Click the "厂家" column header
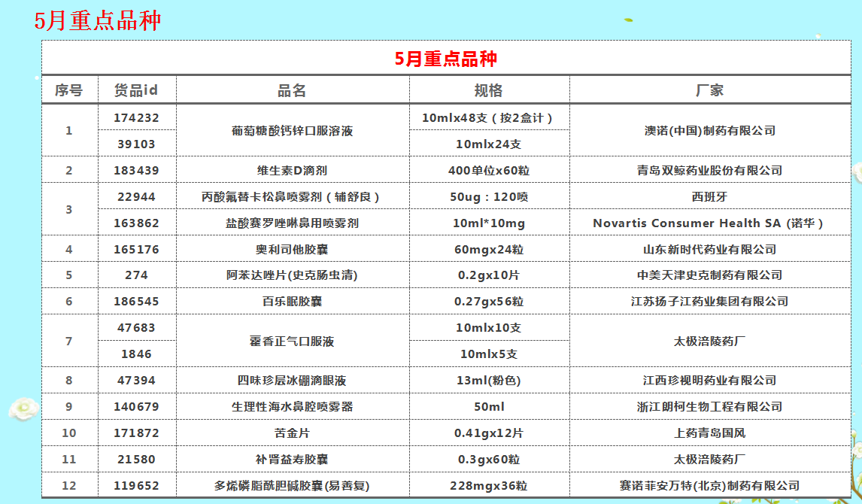 710,90
